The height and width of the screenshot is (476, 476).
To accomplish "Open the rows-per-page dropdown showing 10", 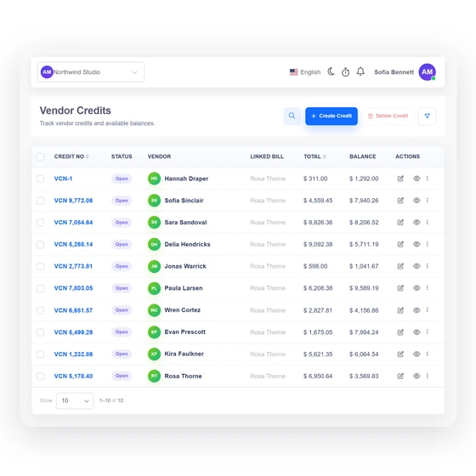I will (x=75, y=400).
